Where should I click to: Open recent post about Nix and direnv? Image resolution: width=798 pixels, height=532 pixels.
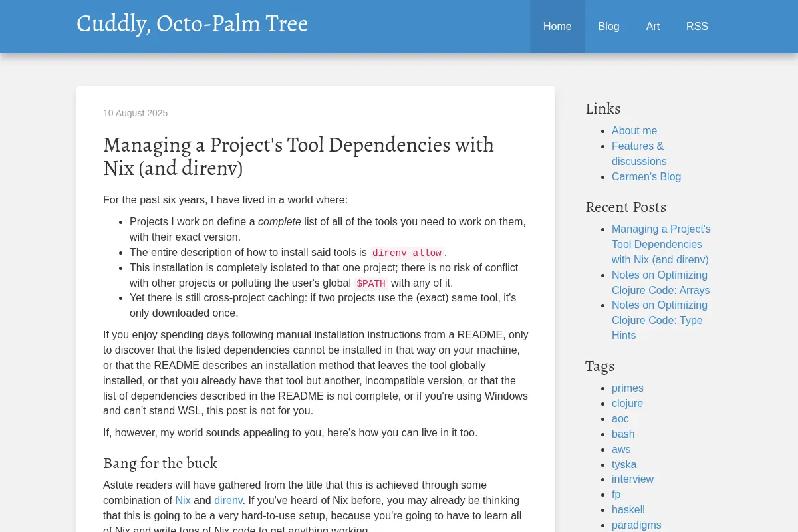click(661, 244)
